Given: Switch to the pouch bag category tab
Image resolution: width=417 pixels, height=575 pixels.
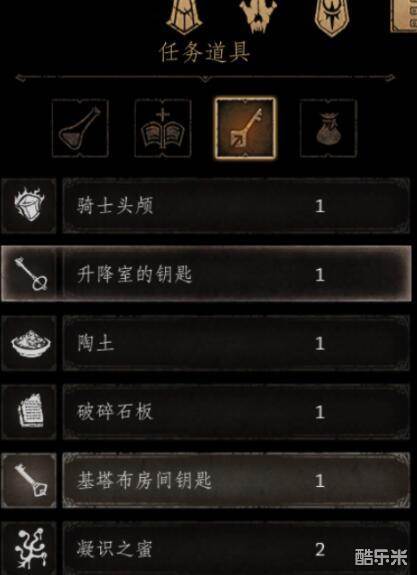Looking at the screenshot, I should 328,128.
